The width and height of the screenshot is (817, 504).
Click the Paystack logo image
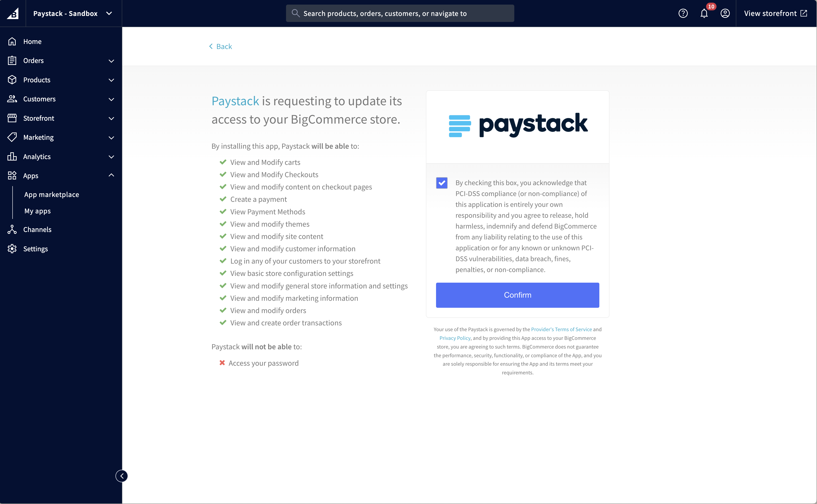tap(518, 125)
